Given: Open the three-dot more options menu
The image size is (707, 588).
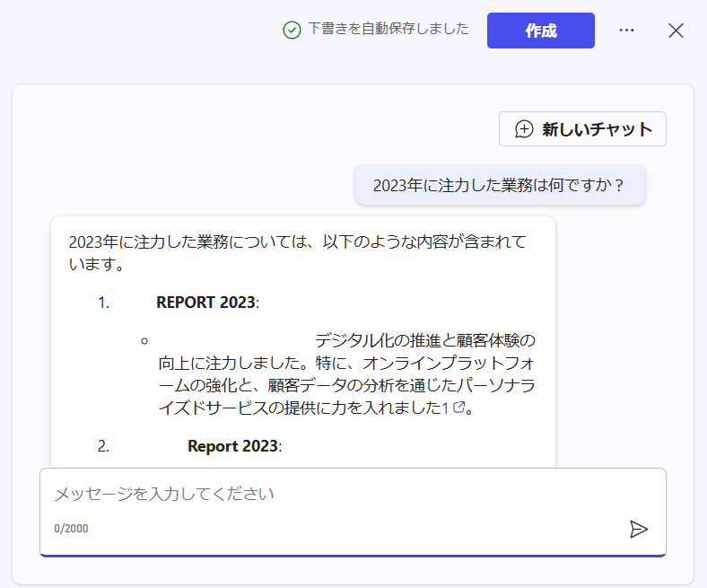Looking at the screenshot, I should (x=627, y=31).
